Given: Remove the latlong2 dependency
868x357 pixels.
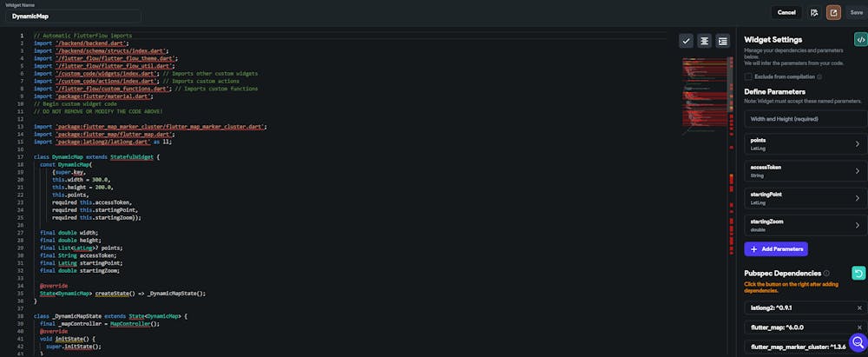Looking at the screenshot, I should pos(859,307).
